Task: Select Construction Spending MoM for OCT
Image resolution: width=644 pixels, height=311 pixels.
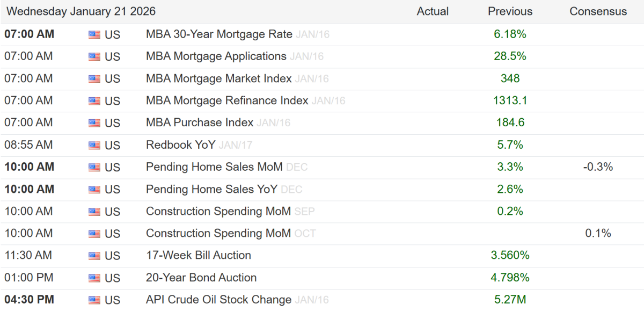Action: click(218, 233)
